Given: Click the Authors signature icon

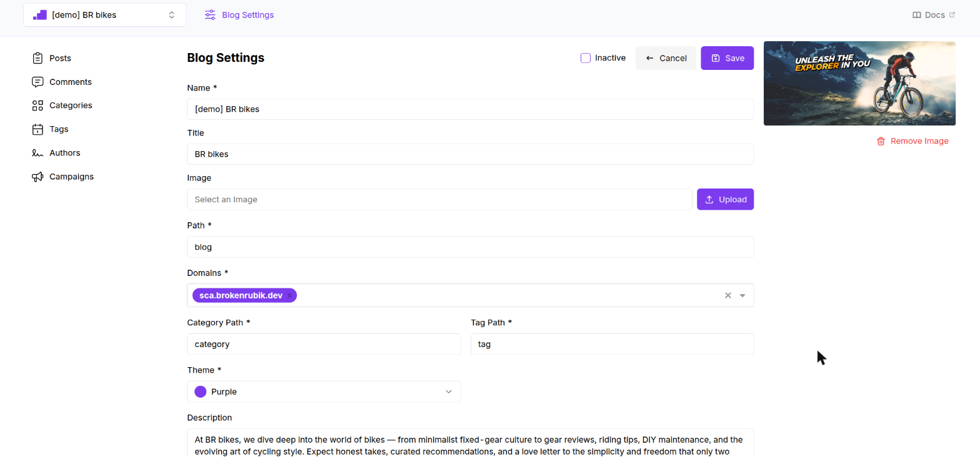Looking at the screenshot, I should [37, 153].
